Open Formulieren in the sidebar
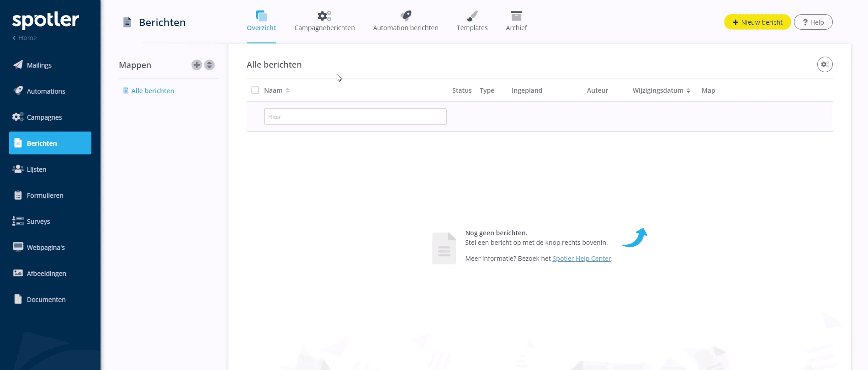Viewport: 868px width, 370px height. coord(50,195)
